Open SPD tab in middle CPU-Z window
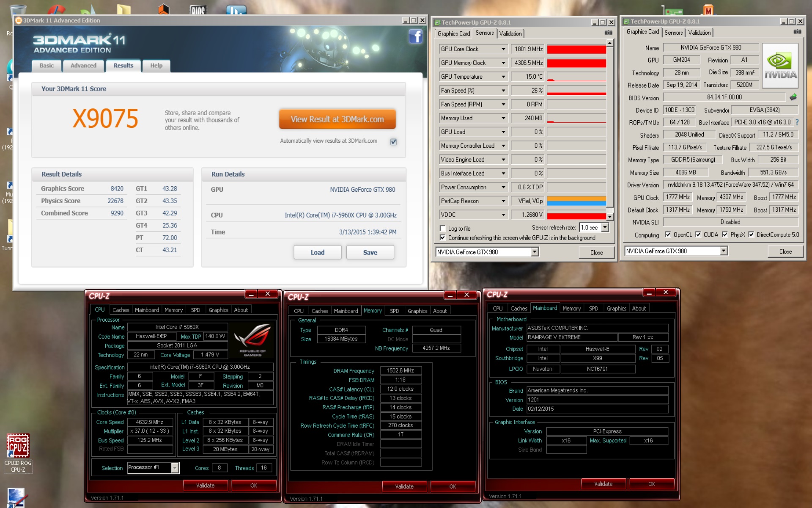This screenshot has height=508, width=812. point(395,311)
